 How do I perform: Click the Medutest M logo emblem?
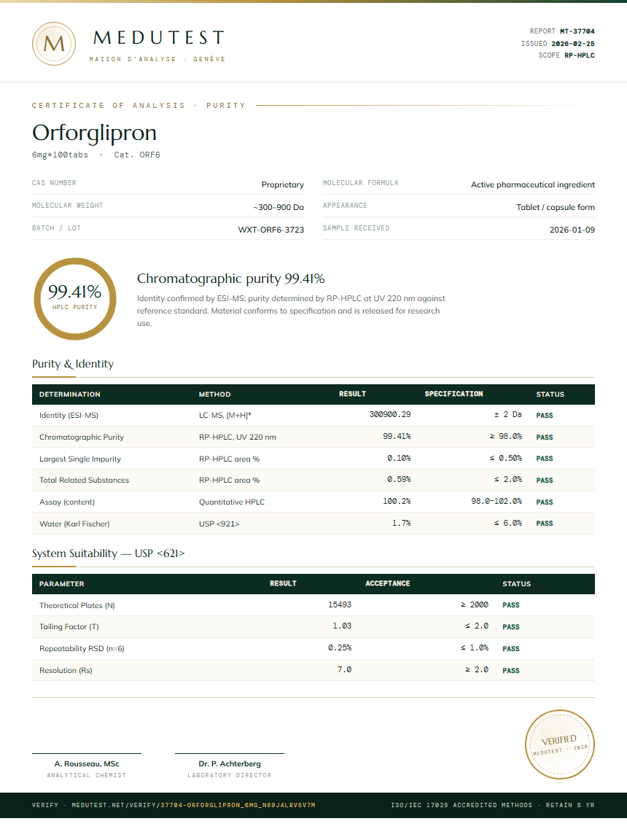[53, 44]
